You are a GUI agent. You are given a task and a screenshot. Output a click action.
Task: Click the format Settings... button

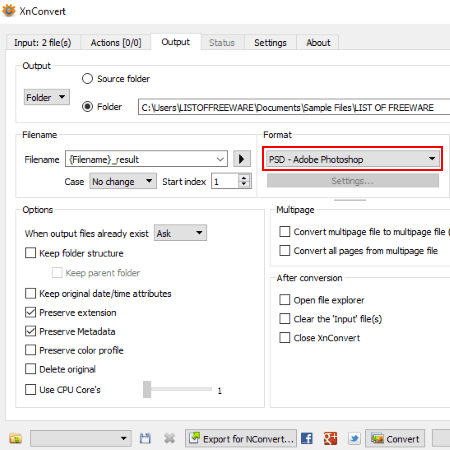coord(353,181)
